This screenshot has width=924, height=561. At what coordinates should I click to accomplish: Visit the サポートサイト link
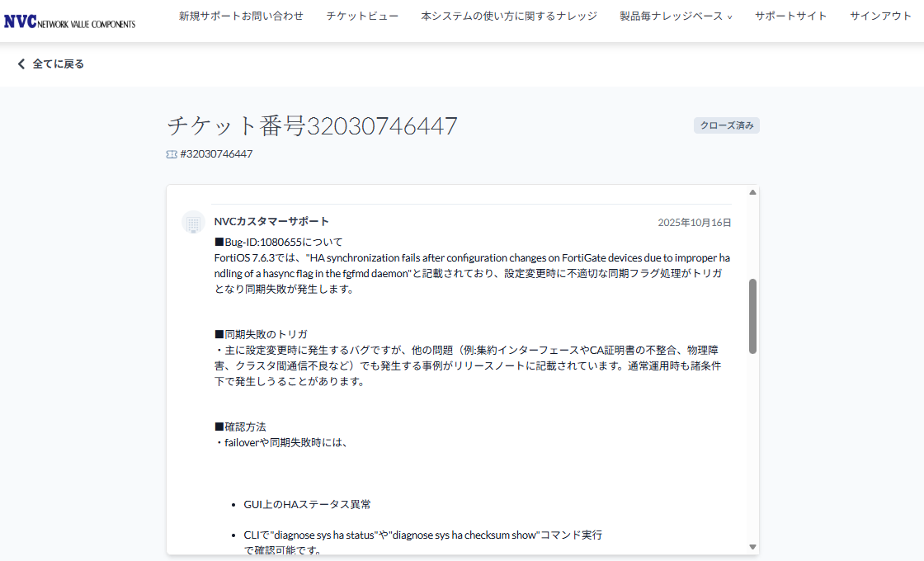[x=790, y=16]
